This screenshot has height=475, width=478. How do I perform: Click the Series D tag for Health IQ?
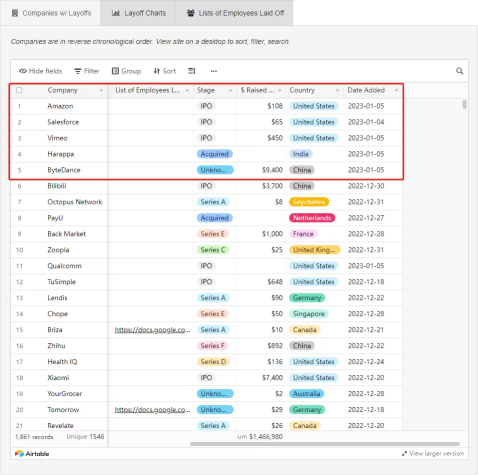pyautogui.click(x=213, y=362)
